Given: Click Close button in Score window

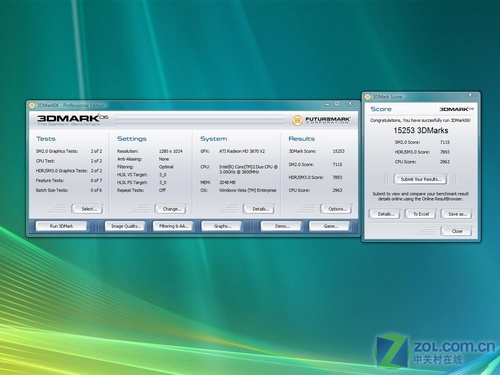Looking at the screenshot, I should coord(457,231).
